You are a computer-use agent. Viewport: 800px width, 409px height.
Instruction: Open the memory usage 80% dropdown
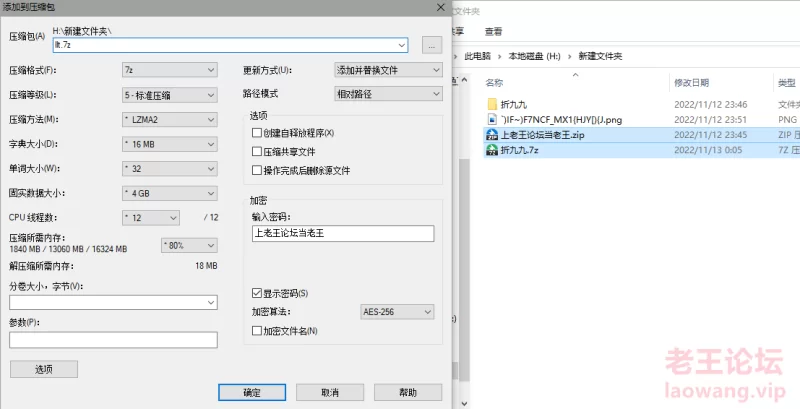pyautogui.click(x=189, y=245)
